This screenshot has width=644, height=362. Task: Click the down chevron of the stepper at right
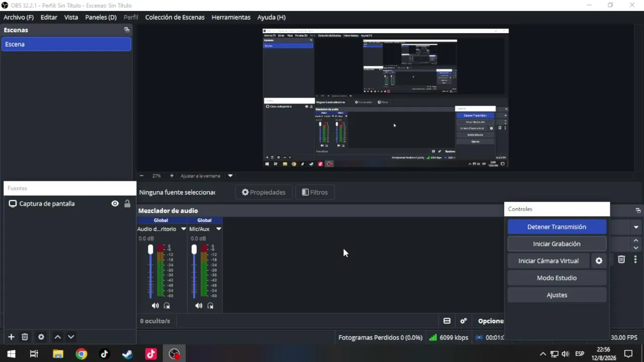(x=636, y=248)
